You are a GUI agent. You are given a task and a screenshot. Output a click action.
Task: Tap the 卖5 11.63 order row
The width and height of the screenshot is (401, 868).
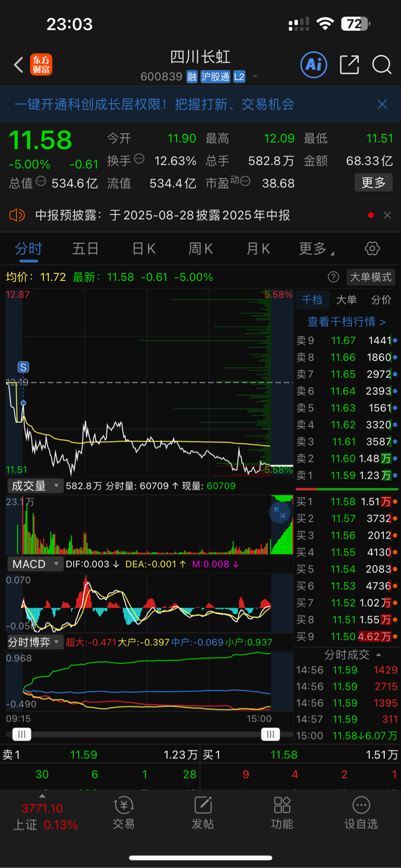pos(347,408)
